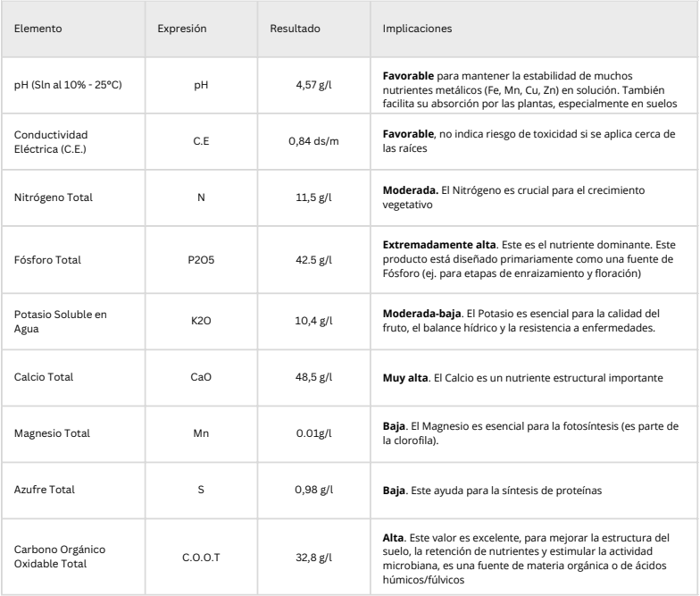Image resolution: width=700 pixels, height=596 pixels.
Task: Click the Expresión column header
Action: 182,29
